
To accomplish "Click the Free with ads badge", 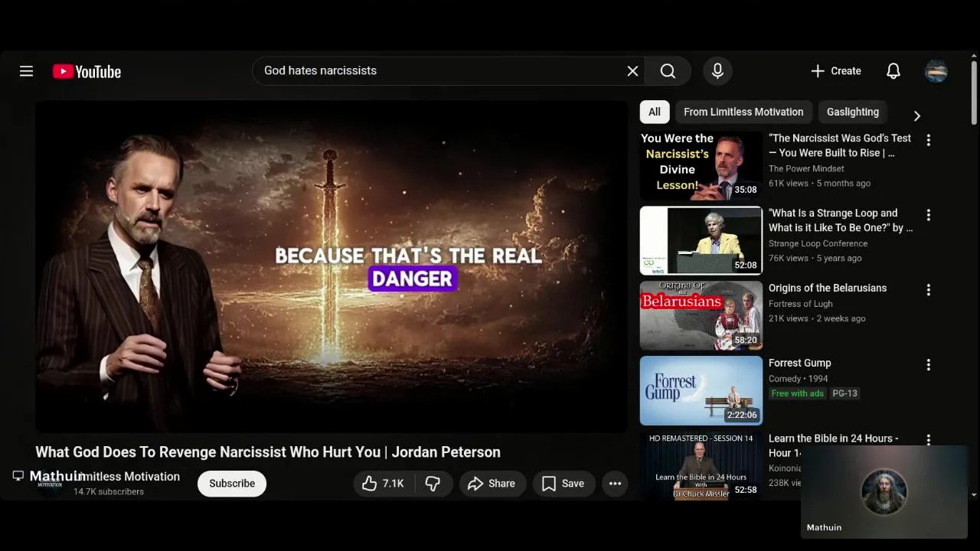I will (x=797, y=393).
